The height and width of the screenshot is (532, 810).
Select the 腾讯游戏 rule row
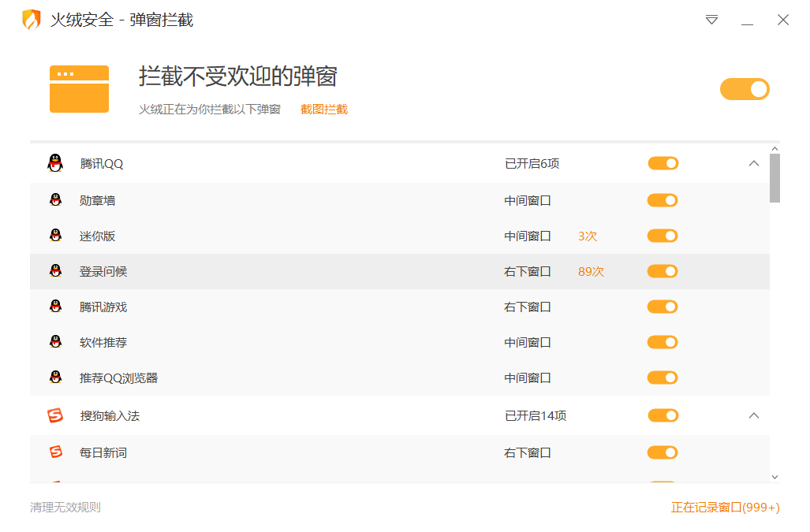coord(400,307)
